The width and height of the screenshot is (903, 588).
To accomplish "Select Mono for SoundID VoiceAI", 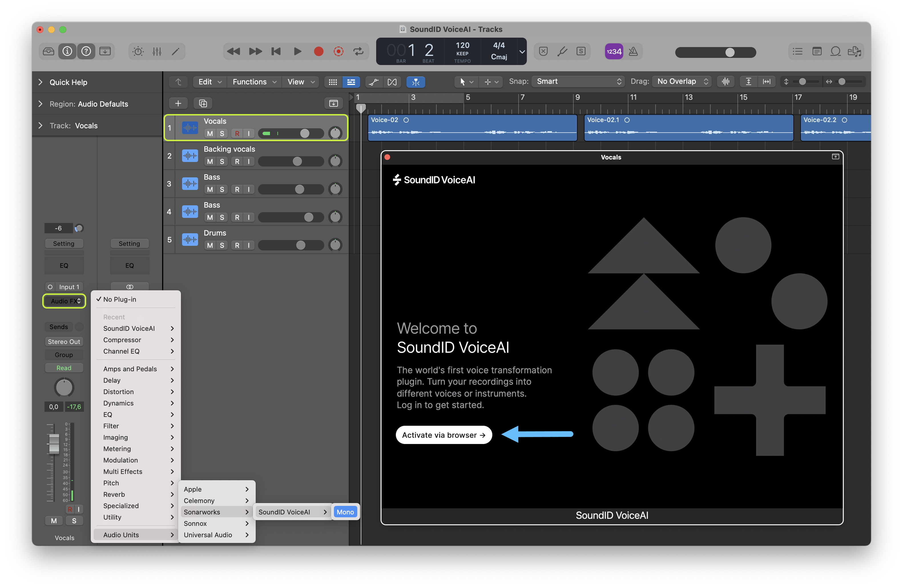I will 345,512.
